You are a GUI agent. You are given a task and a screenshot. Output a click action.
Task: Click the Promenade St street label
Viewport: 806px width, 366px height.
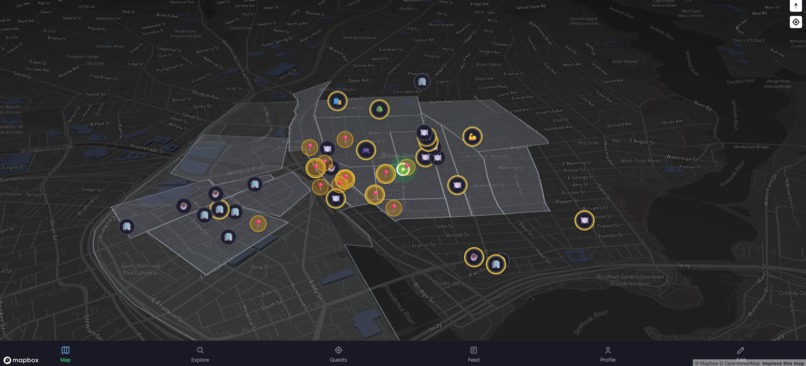pyautogui.click(x=148, y=150)
